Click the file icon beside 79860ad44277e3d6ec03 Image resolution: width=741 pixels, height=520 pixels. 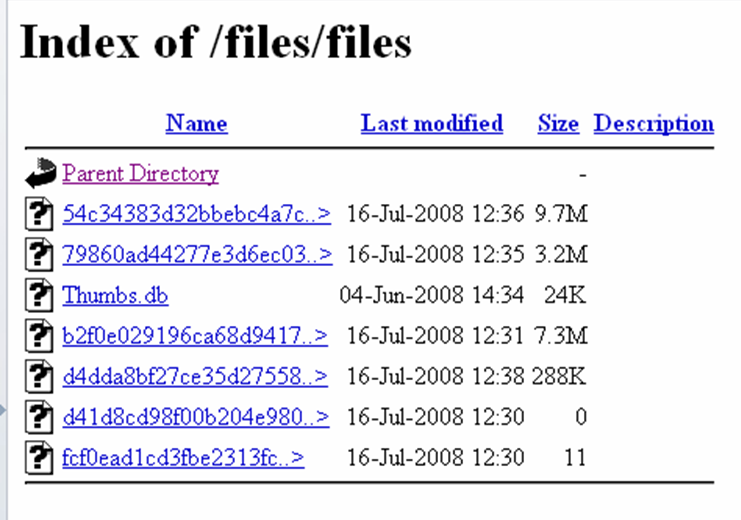(41, 254)
